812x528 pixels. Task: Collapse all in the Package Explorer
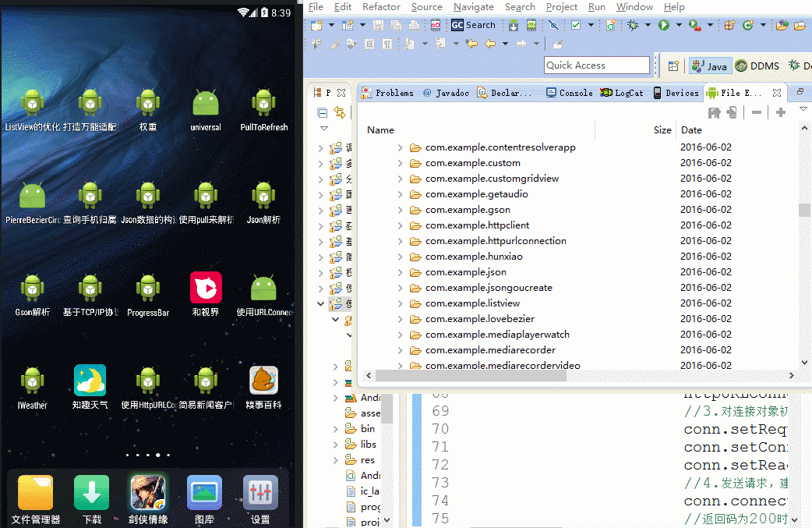coord(323,112)
